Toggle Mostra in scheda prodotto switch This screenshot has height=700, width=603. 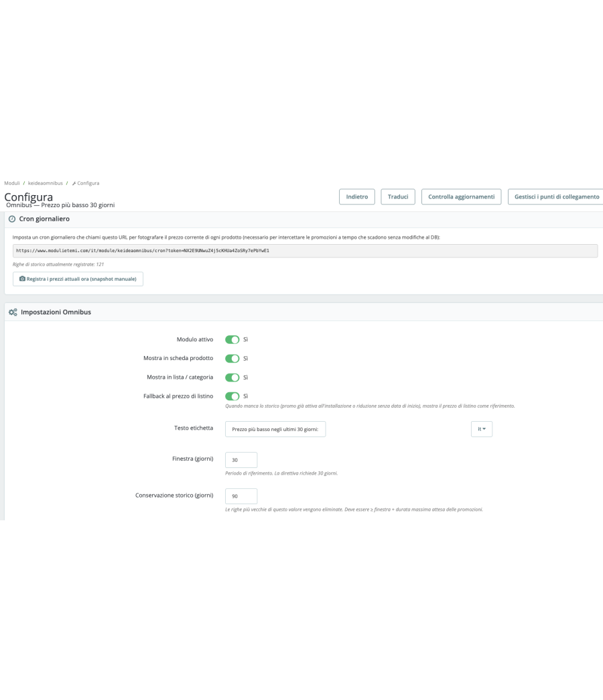click(232, 359)
